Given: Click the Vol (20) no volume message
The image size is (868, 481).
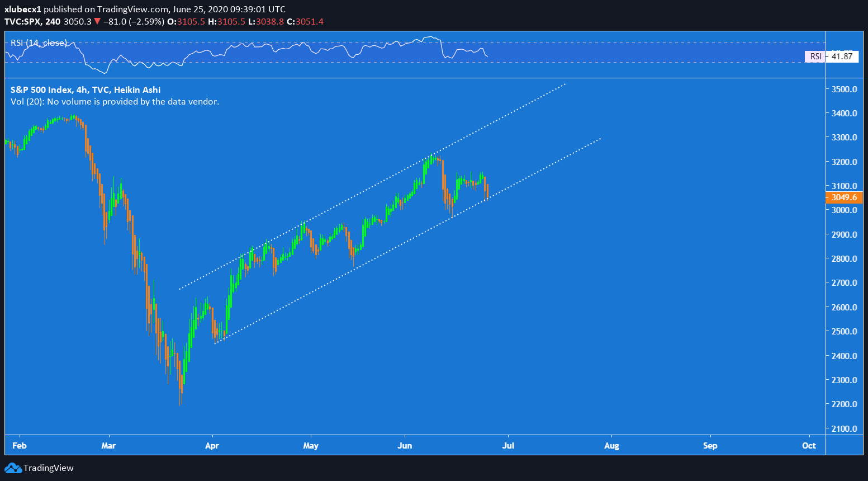Looking at the screenshot, I should pos(115,102).
